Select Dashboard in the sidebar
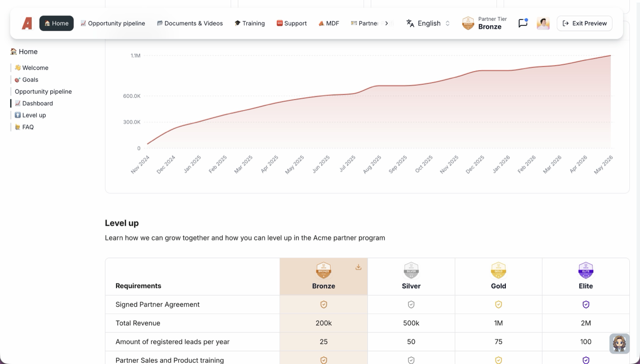This screenshot has height=364, width=640. (34, 103)
